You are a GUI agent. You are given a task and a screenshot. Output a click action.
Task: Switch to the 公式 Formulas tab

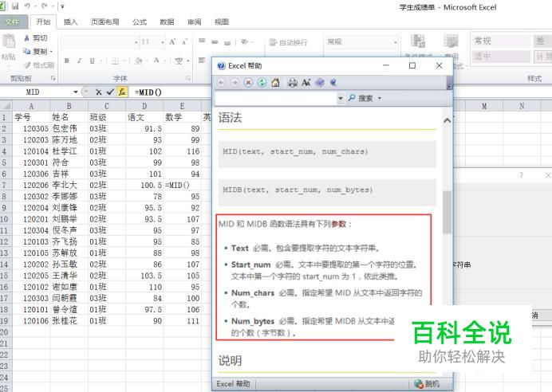(140, 22)
